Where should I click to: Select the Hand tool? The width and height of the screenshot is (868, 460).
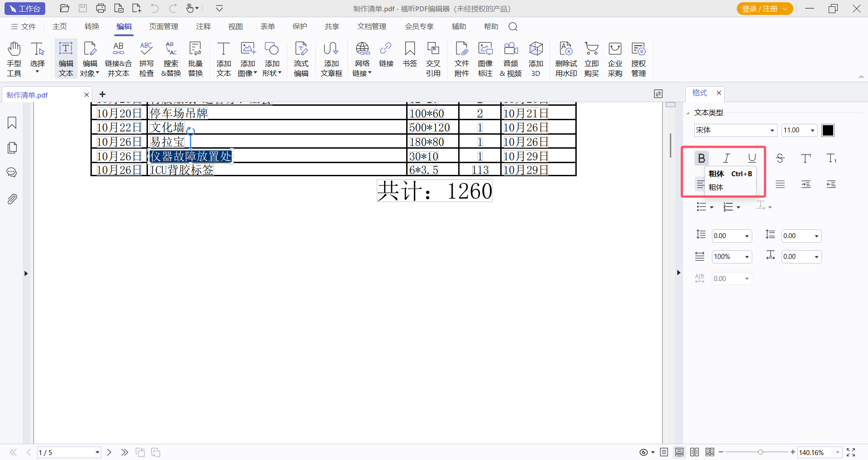click(x=14, y=59)
